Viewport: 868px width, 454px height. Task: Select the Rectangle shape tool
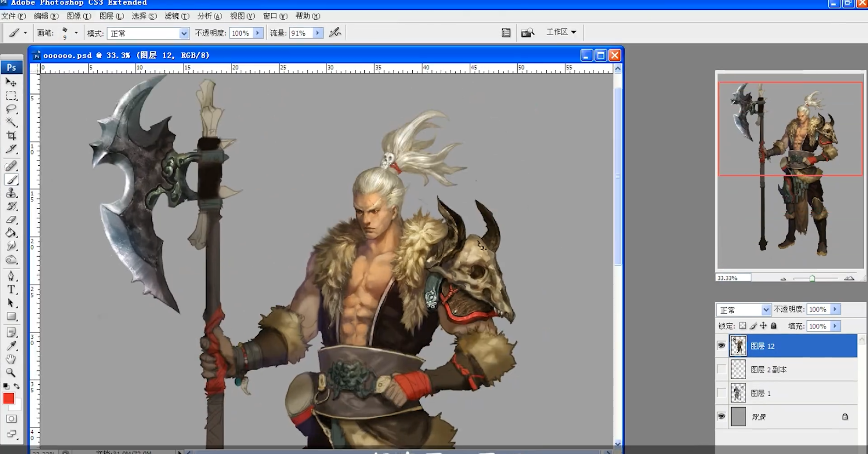coord(11,317)
